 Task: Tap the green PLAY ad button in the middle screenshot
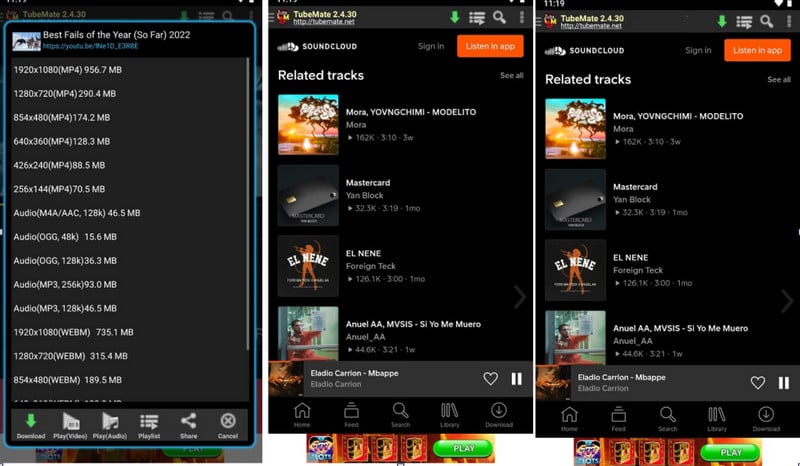[463, 448]
